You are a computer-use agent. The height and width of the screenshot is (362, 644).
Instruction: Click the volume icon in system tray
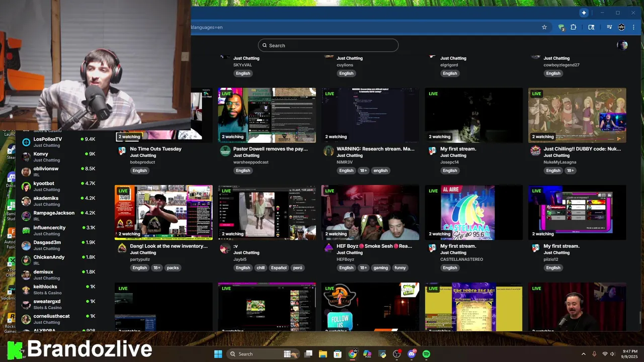(614, 354)
